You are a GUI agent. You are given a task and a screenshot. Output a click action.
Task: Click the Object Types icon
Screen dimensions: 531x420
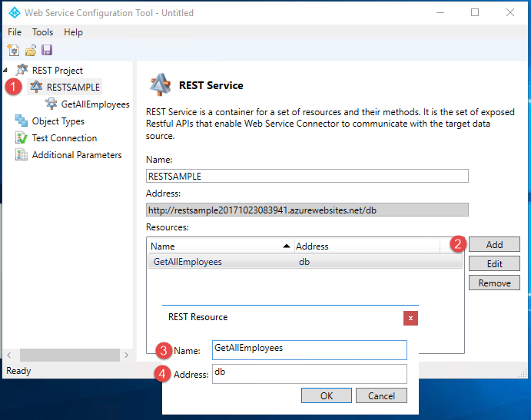click(22, 121)
